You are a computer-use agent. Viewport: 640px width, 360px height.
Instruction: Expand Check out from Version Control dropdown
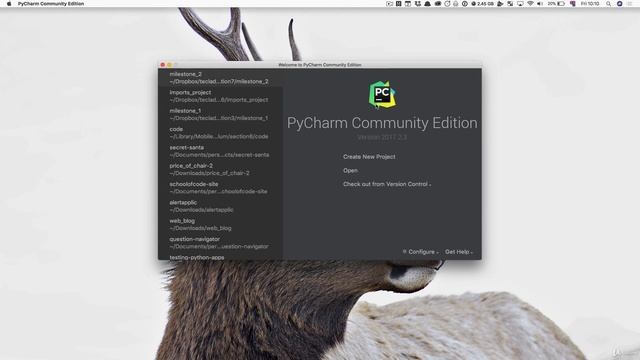click(387, 184)
